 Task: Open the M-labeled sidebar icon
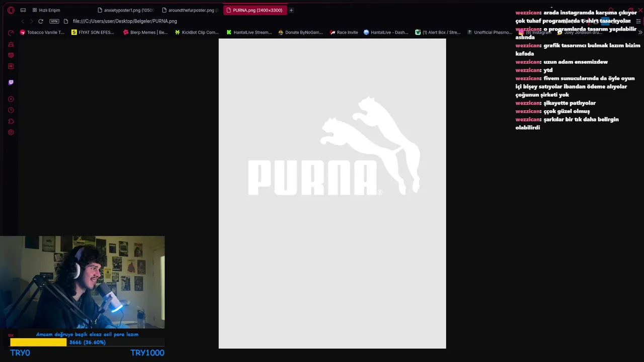click(x=11, y=66)
